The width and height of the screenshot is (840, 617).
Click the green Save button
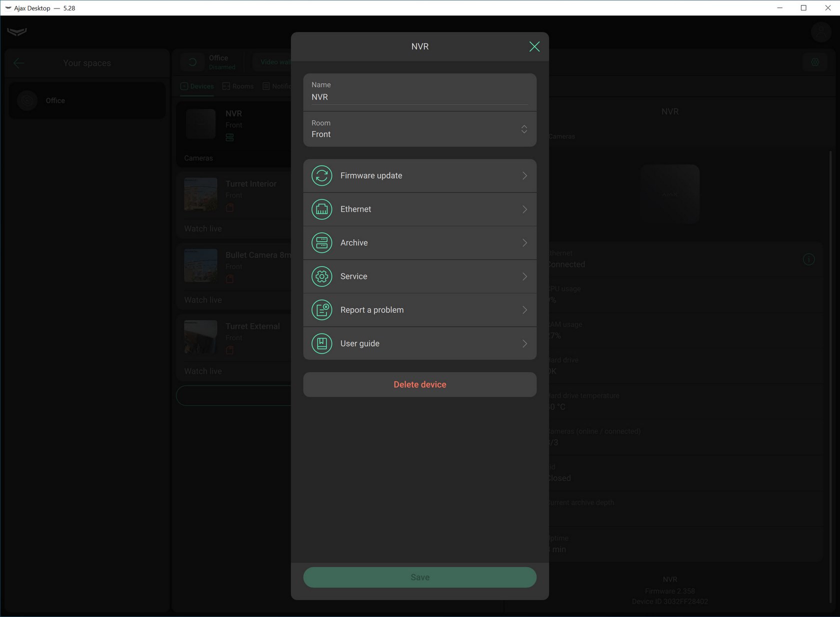(419, 577)
